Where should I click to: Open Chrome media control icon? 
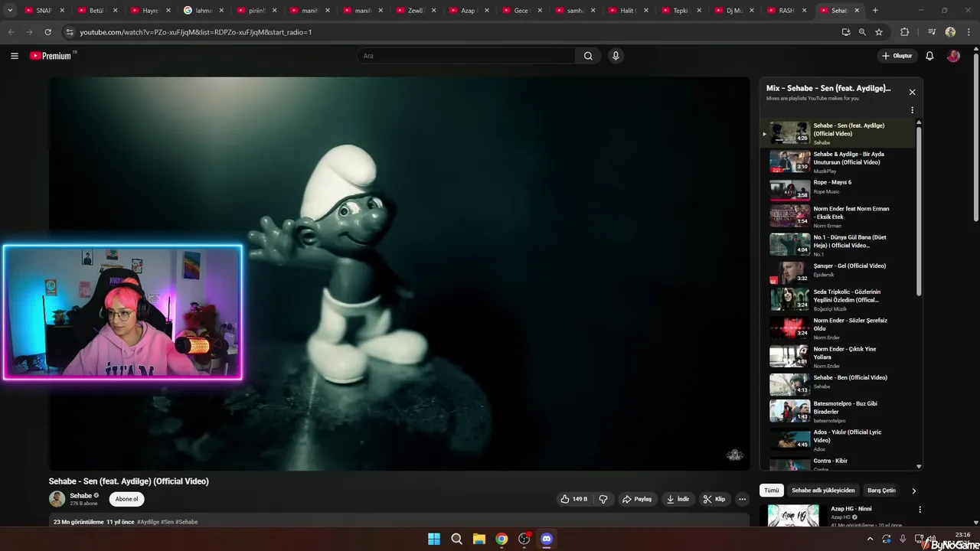(932, 32)
